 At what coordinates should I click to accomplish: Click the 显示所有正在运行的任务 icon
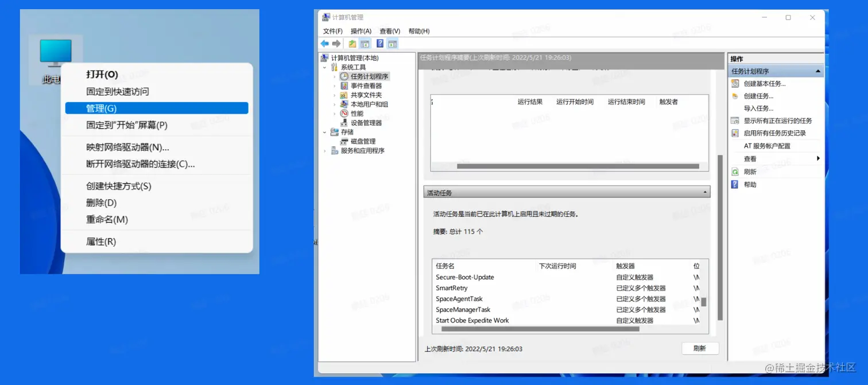click(735, 120)
